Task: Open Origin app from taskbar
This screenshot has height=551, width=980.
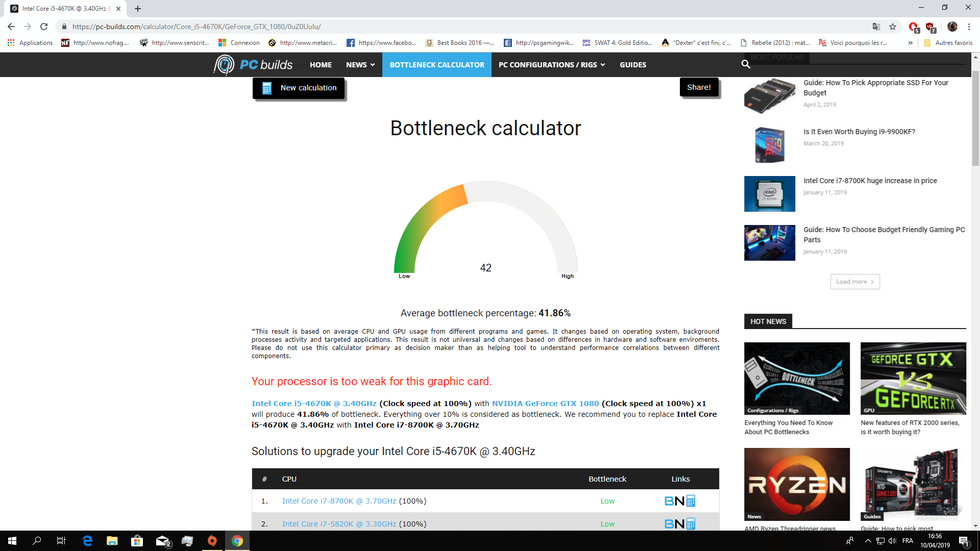Action: point(212,541)
